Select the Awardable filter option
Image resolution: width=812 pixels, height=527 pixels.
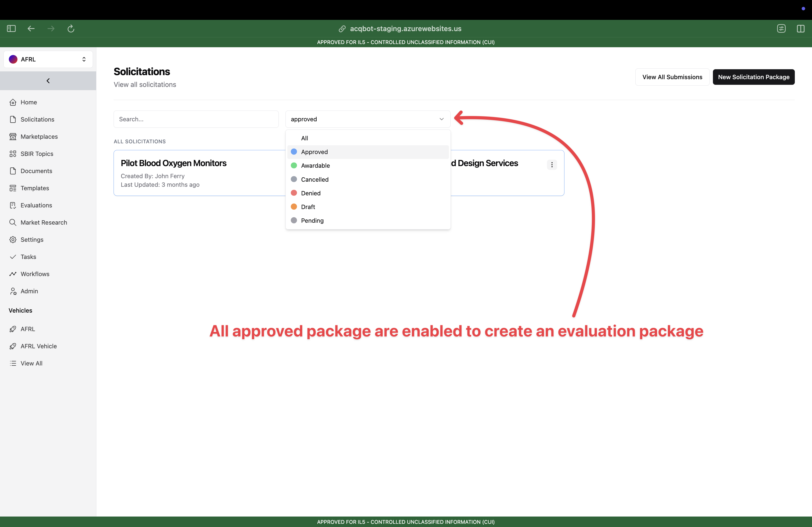tap(368, 165)
